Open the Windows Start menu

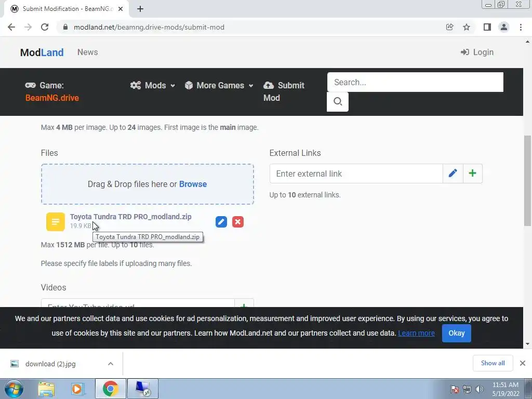(x=14, y=389)
